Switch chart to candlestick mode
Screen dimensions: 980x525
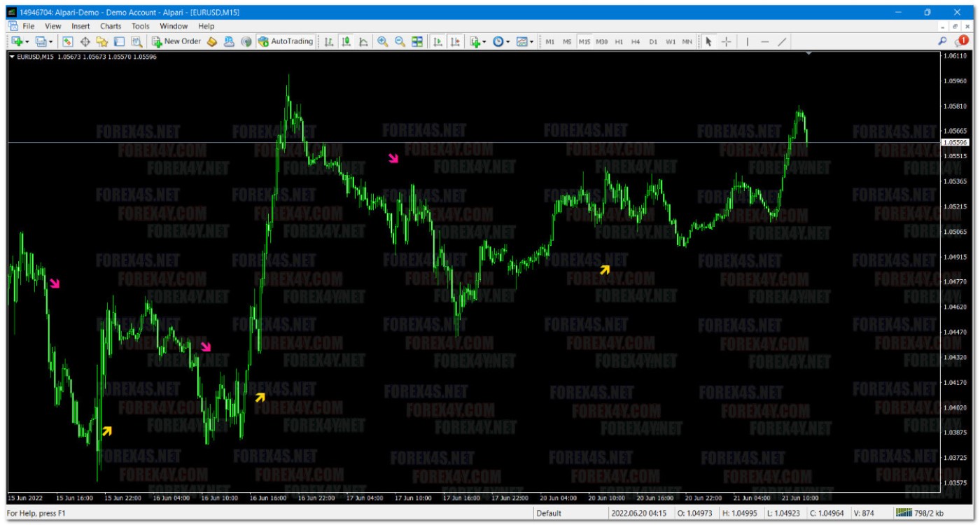point(345,42)
